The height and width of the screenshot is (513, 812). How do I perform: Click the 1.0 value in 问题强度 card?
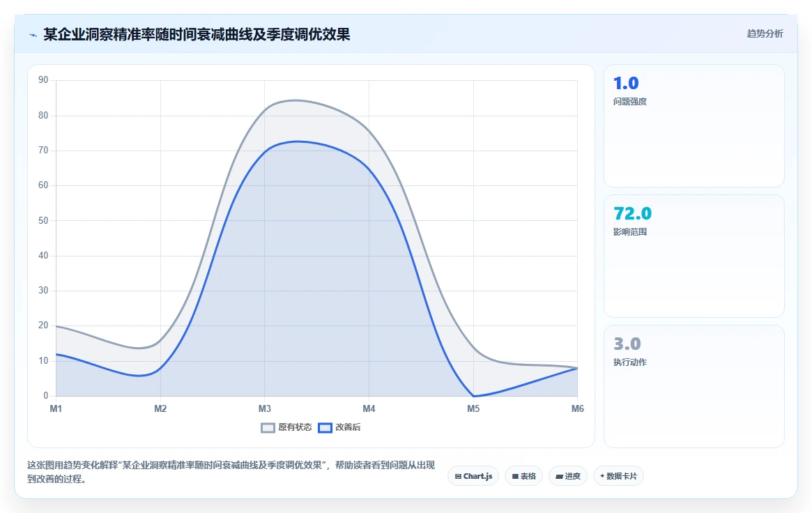click(626, 84)
